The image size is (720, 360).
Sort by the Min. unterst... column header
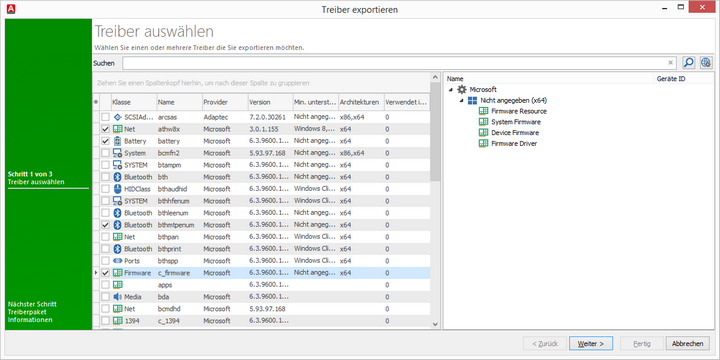(x=315, y=102)
